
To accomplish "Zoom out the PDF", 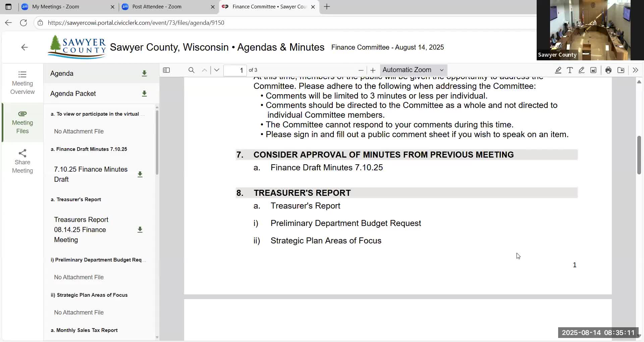I will click(361, 70).
